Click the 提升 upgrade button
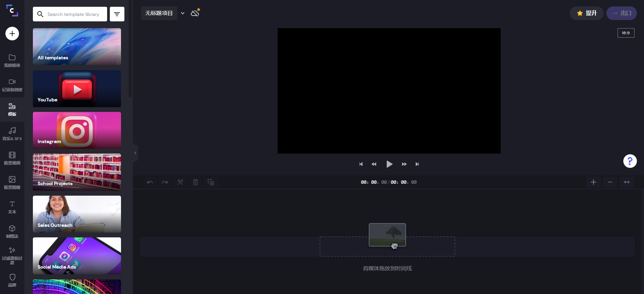 click(x=587, y=13)
